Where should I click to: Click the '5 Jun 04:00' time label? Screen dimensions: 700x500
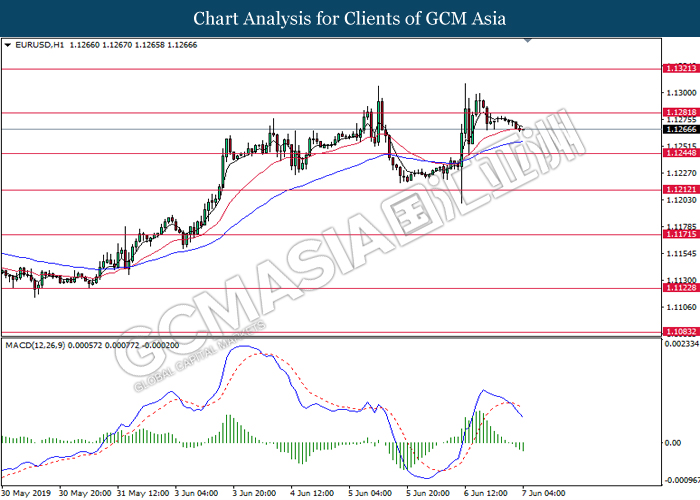pyautogui.click(x=370, y=493)
